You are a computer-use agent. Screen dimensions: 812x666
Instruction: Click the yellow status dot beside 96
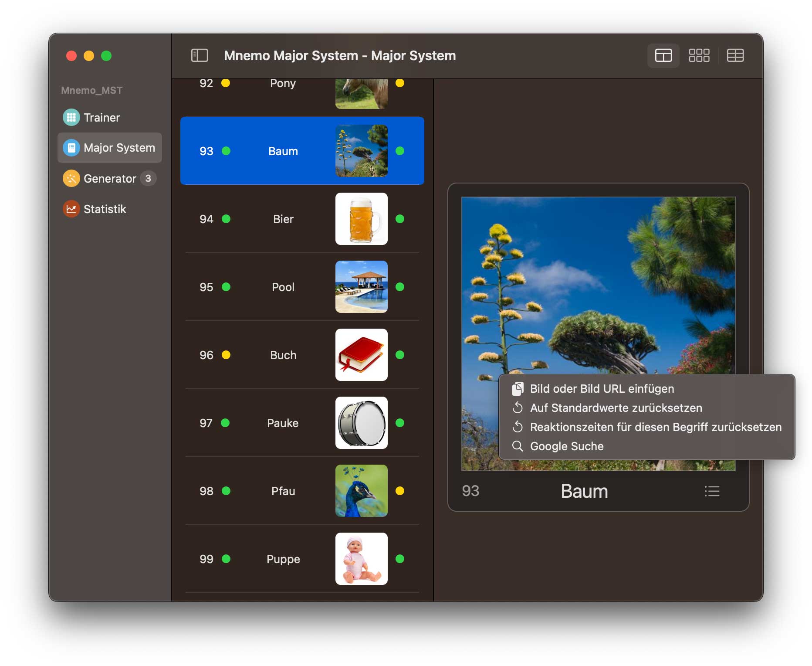226,355
